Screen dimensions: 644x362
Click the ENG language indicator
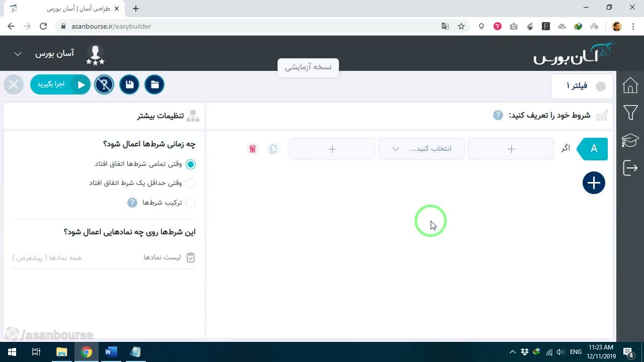pyautogui.click(x=576, y=352)
